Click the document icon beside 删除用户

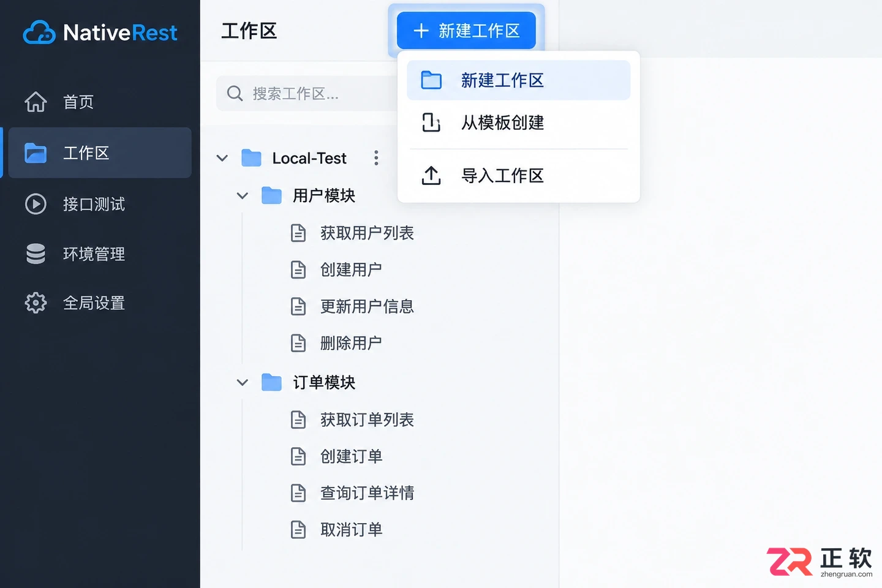(298, 343)
